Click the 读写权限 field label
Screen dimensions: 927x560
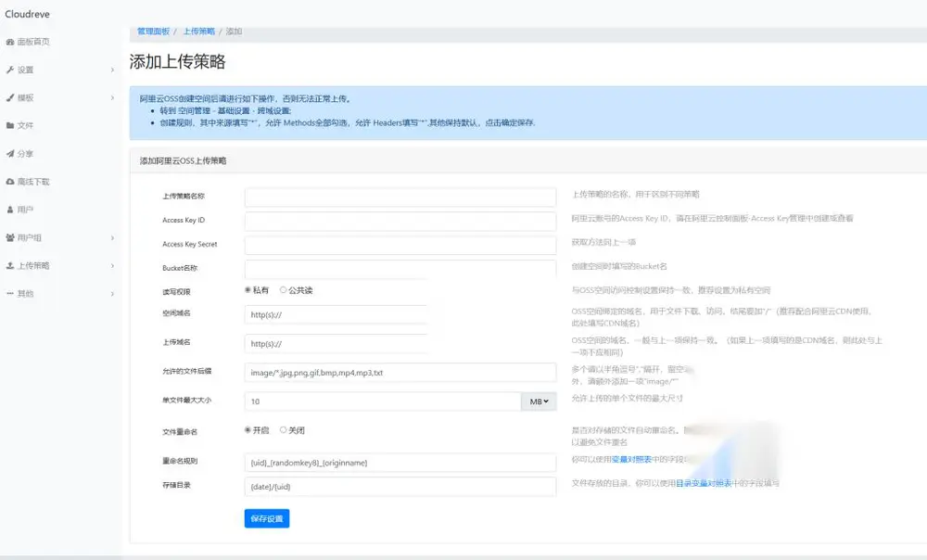[176, 291]
